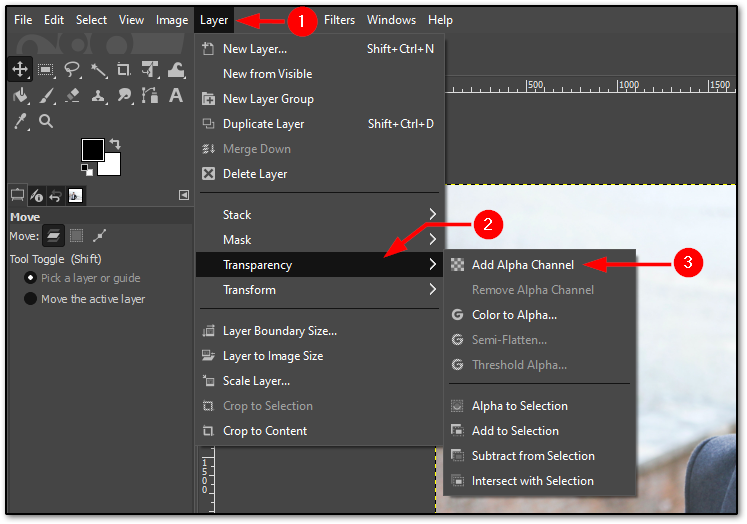This screenshot has height=524, width=747.
Task: Select the Paths tool
Action: [x=150, y=96]
